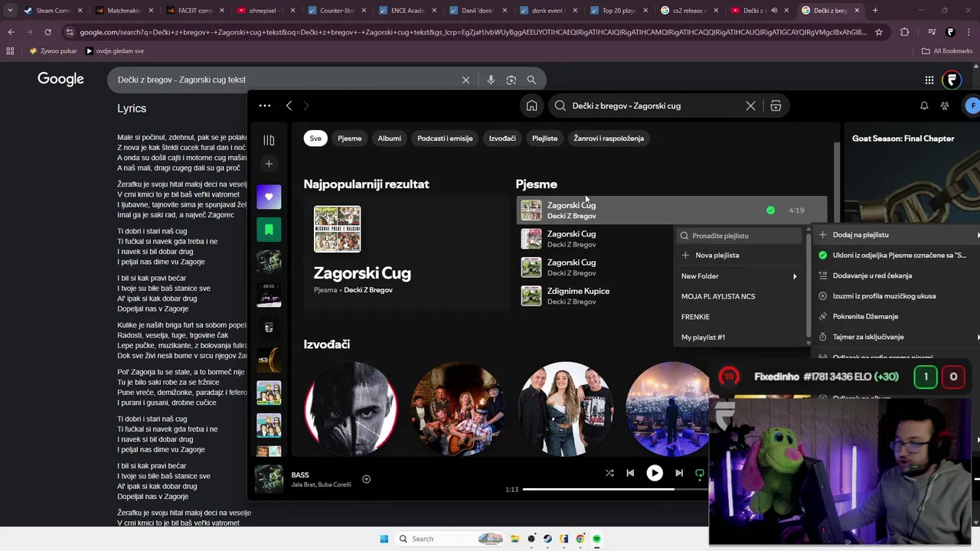
Task: Open All Bookmarks folder in Chrome
Action: (x=946, y=51)
